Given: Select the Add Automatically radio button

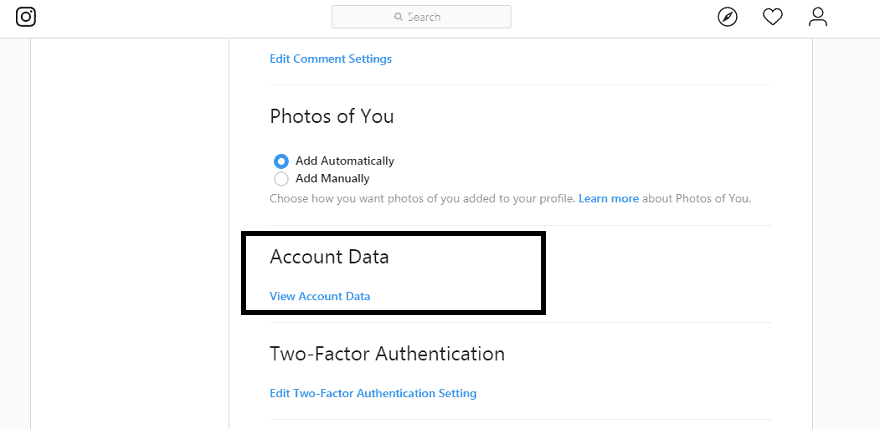Looking at the screenshot, I should pos(281,161).
